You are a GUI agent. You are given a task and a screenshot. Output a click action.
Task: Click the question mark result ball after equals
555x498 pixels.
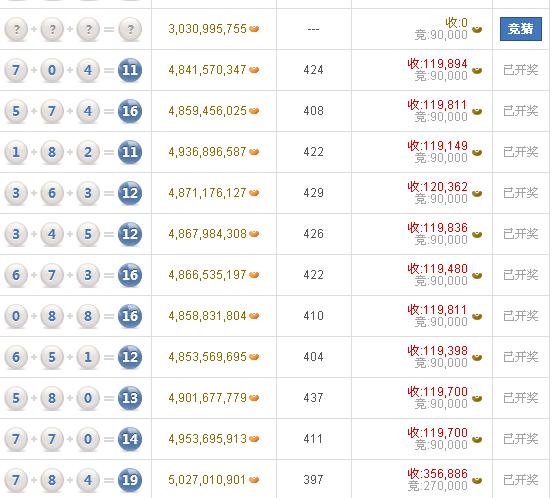(130, 29)
